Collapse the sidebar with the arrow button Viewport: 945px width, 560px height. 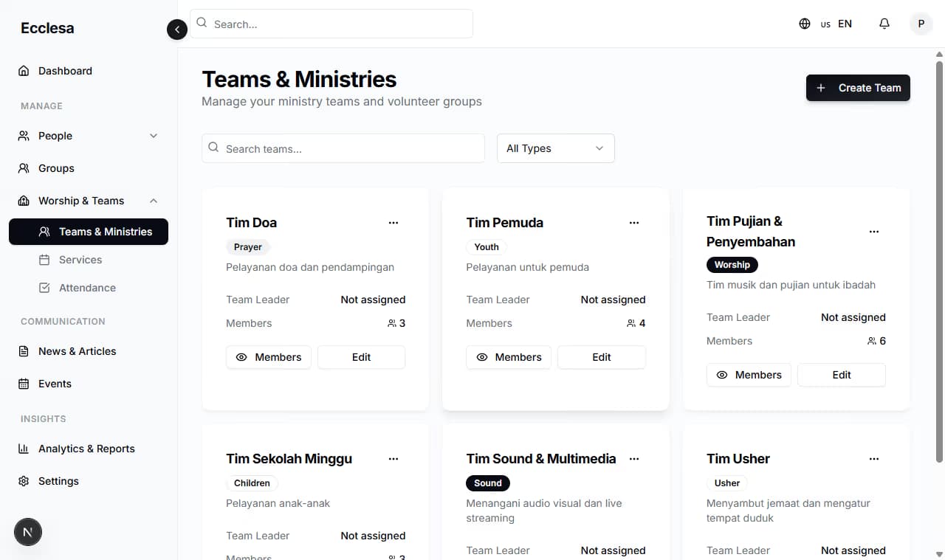point(177,30)
